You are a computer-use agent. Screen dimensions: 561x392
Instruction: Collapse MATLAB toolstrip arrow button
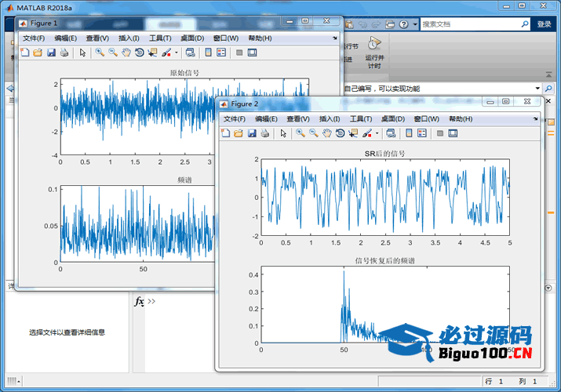548,74
